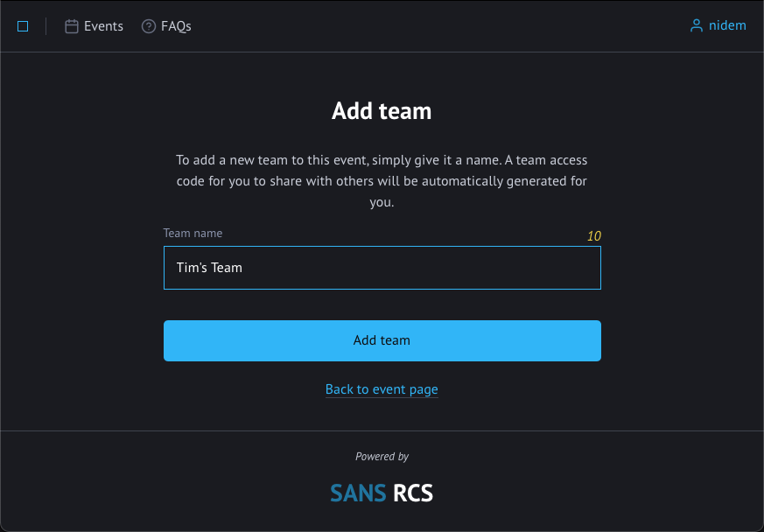The height and width of the screenshot is (532, 764).
Task: Click the question mark icon beside FAQs
Action: coord(149,26)
